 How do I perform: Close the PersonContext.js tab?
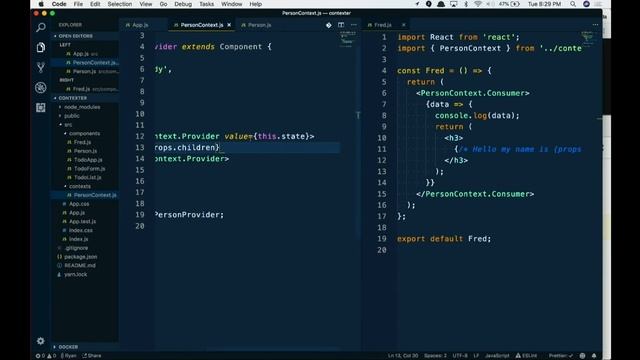[229, 25]
